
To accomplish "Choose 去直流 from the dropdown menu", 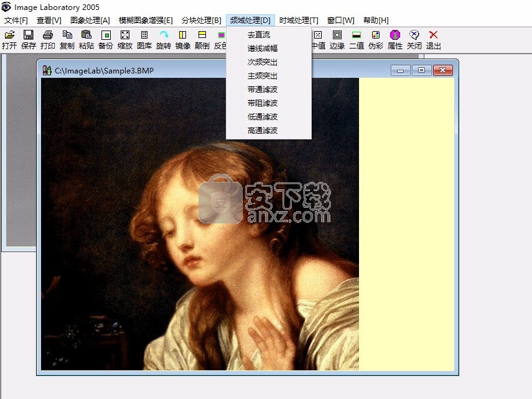I will (x=269, y=35).
